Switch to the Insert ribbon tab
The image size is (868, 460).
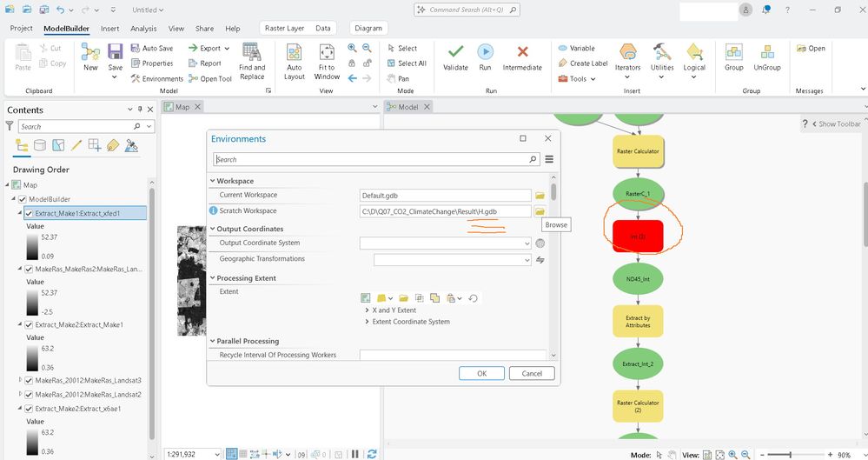pyautogui.click(x=109, y=29)
